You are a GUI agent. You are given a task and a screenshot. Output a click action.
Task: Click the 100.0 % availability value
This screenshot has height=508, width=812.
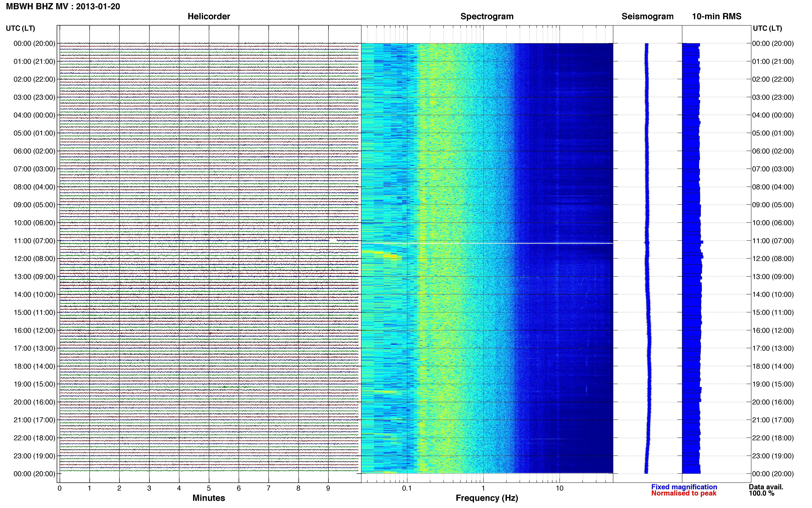762,493
